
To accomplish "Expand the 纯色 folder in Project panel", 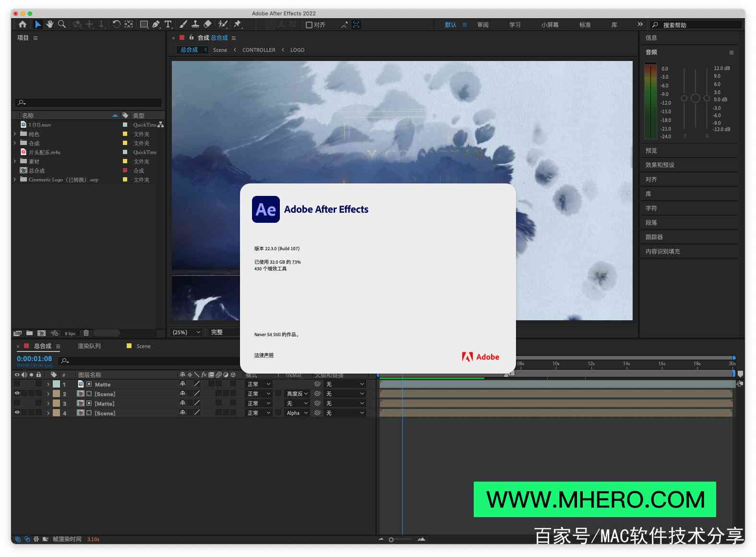I will click(x=15, y=134).
